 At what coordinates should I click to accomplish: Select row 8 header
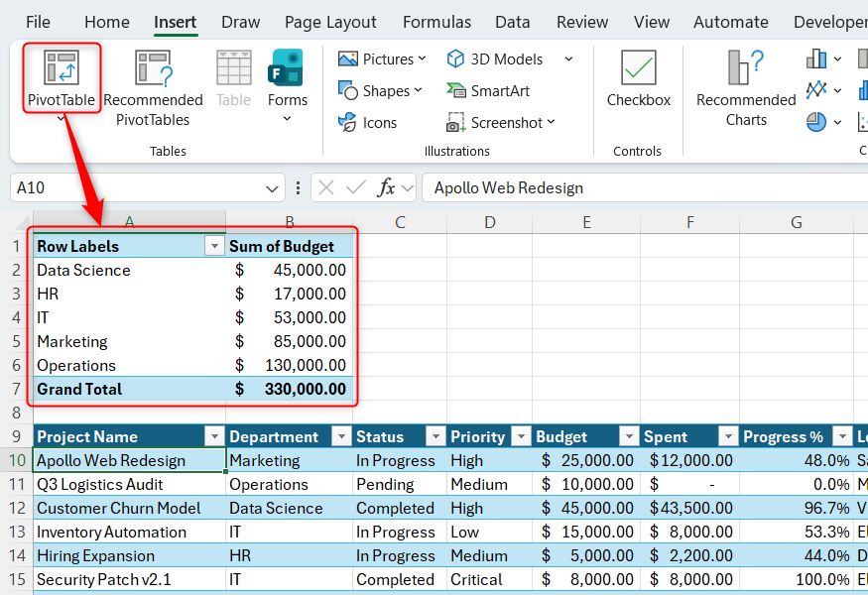click(x=16, y=413)
